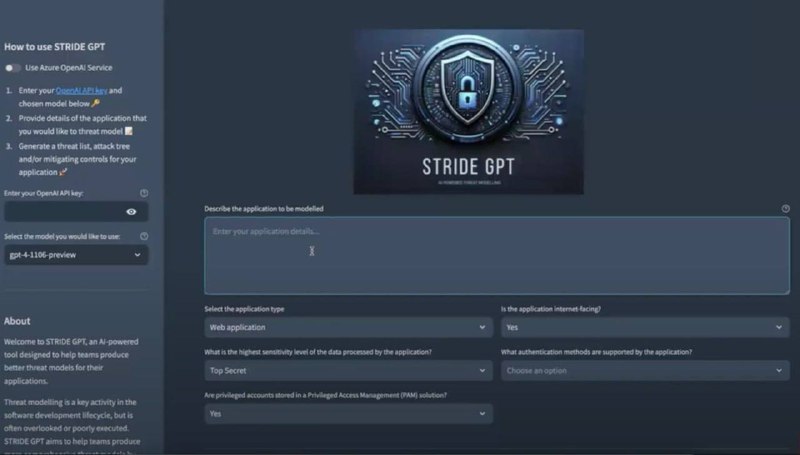The height and width of the screenshot is (455, 800).
Task: Click chevron on application type selector
Action: [482, 327]
